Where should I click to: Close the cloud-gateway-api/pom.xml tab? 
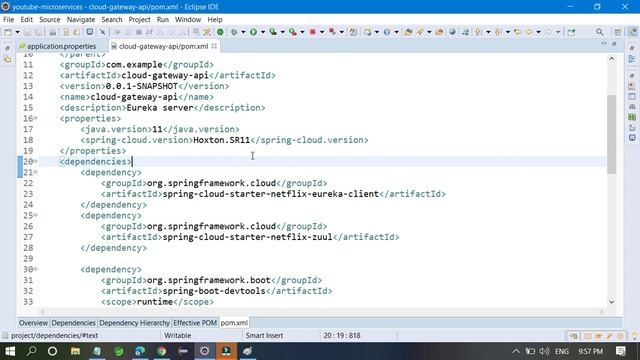[214, 46]
